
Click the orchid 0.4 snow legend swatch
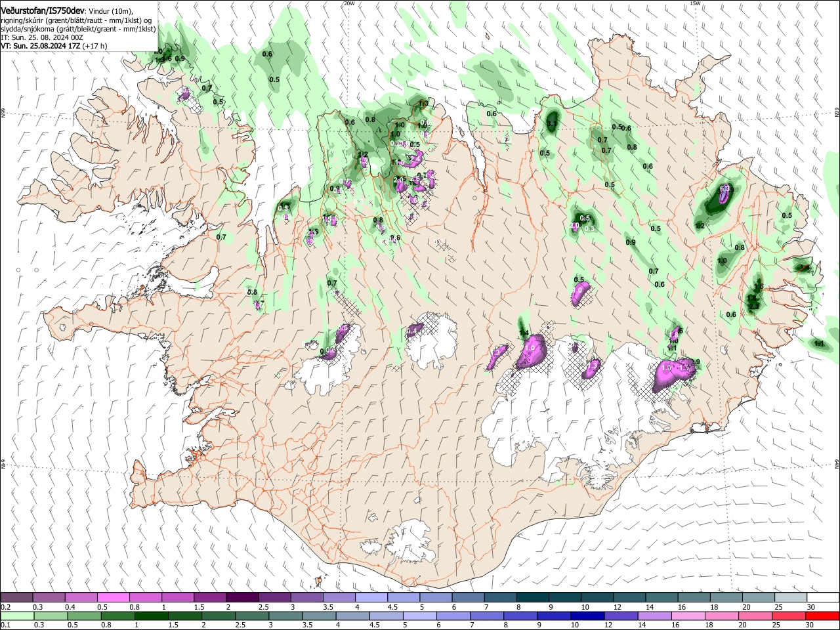(81, 597)
